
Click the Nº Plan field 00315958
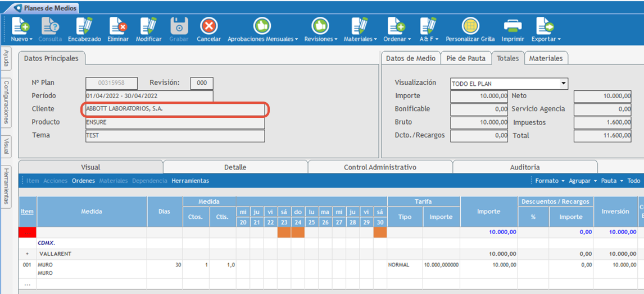pos(111,83)
